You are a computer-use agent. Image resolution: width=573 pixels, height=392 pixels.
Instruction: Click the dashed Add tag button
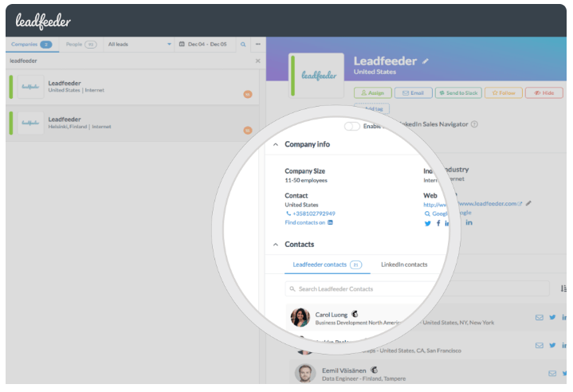coord(371,108)
